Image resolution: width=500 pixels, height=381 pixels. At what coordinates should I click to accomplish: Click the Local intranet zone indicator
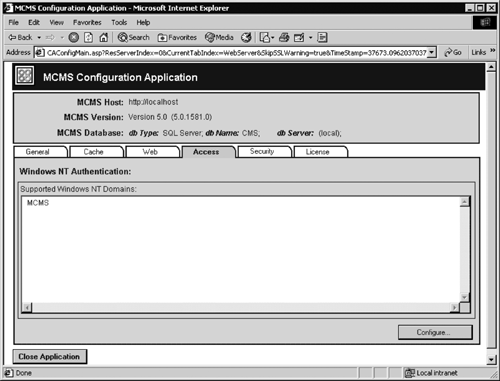tap(431, 373)
